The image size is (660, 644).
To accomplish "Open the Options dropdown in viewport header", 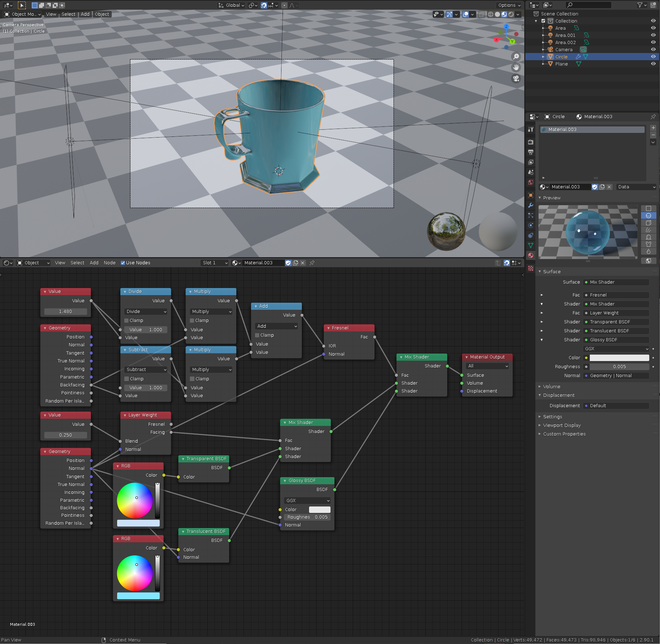I will 509,5.
